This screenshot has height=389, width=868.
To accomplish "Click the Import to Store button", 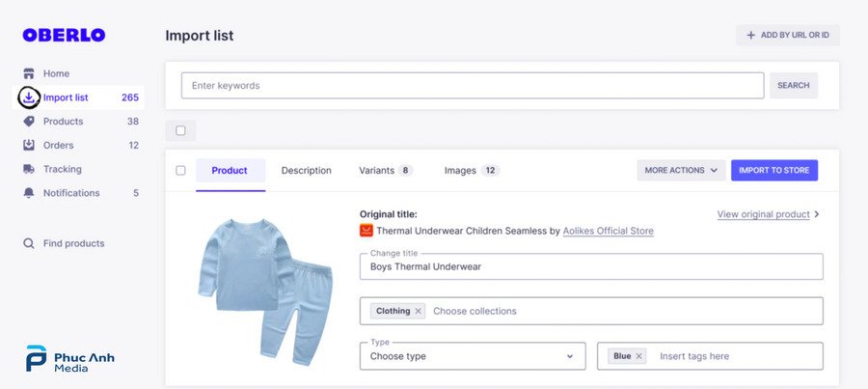I will pyautogui.click(x=773, y=171).
